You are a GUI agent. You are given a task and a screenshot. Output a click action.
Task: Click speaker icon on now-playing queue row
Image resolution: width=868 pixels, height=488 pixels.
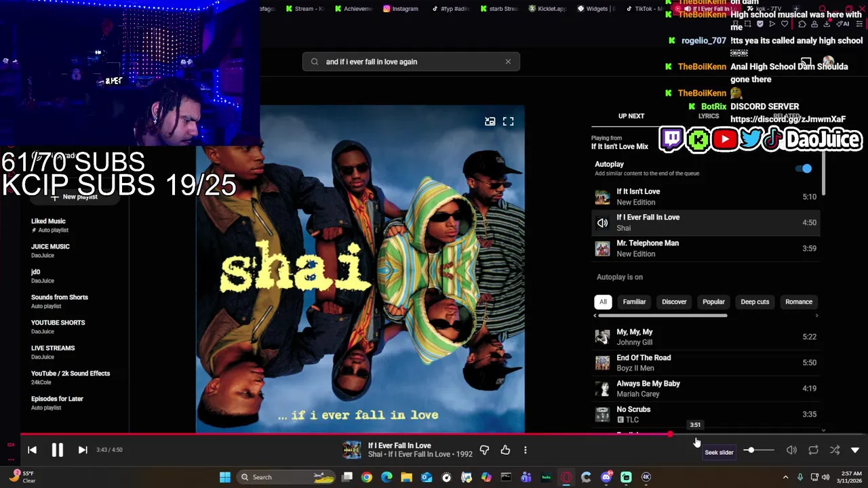click(602, 223)
